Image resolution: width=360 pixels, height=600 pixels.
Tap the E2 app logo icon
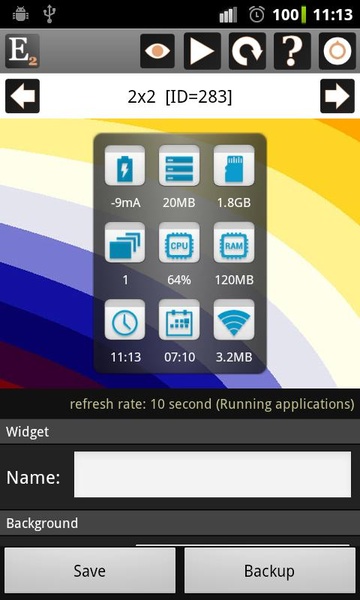(22, 51)
